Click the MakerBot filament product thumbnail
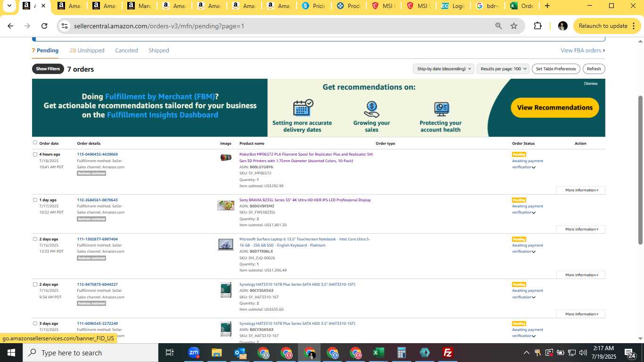This screenshot has height=362, width=644. 226,157
